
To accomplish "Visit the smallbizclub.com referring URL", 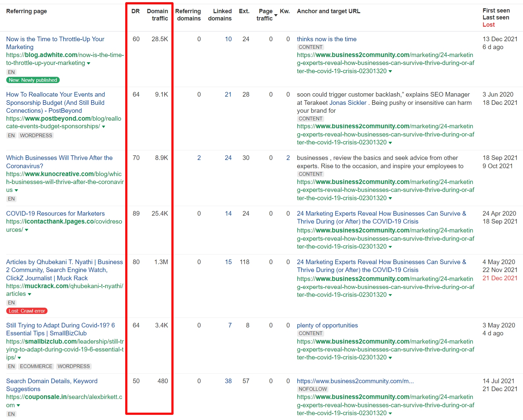I will click(65, 349).
